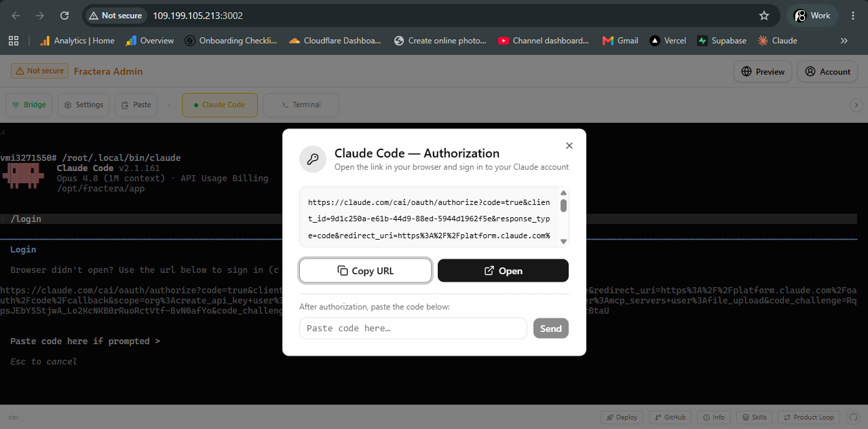
Task: Open the Supabase bookmark
Action: tap(721, 41)
